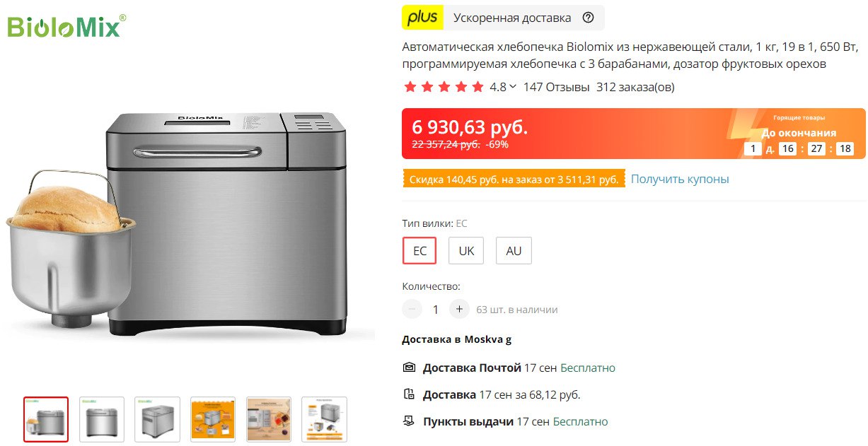This screenshot has height=446, width=868.
Task: Click the courier delivery icon
Action: tap(409, 394)
